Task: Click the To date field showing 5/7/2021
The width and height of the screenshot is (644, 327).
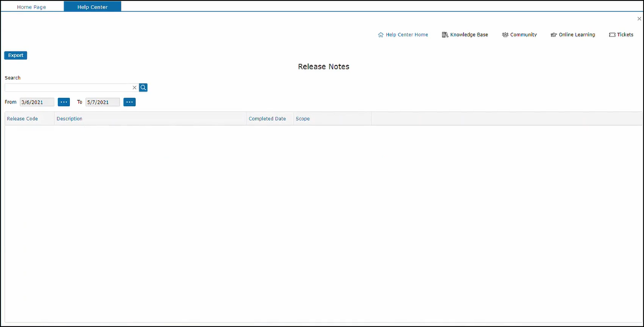Action: pos(102,102)
